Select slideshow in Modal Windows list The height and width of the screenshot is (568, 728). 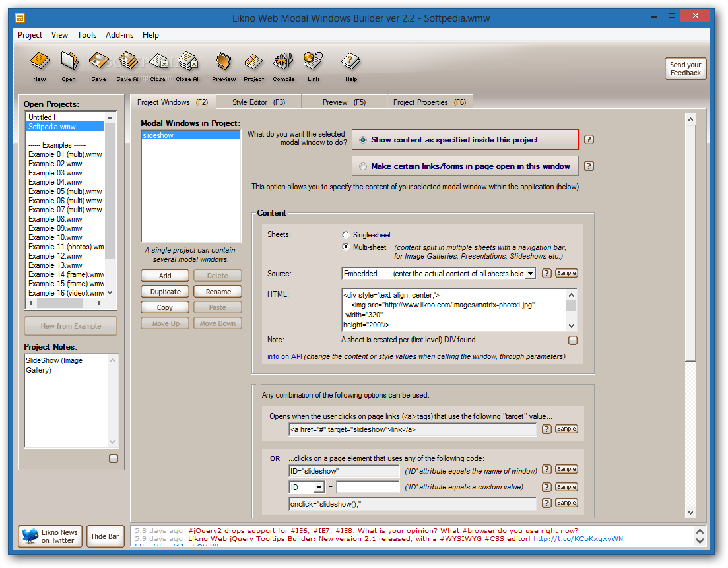191,135
